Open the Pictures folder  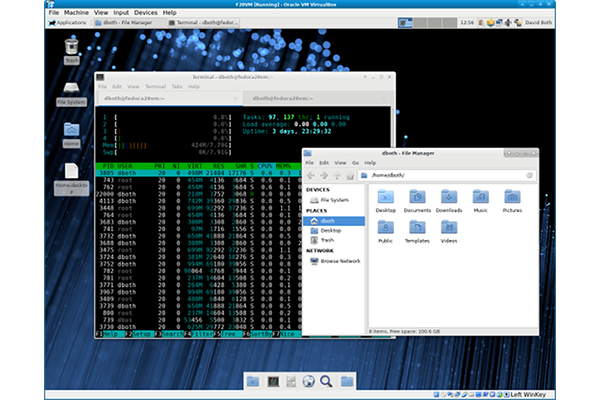(x=512, y=198)
